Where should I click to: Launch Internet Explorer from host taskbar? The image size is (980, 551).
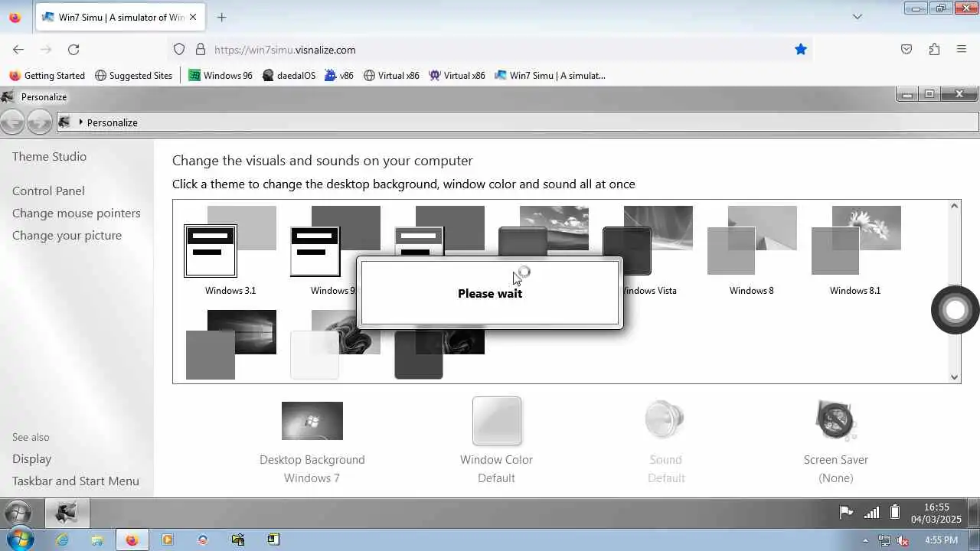(62, 540)
